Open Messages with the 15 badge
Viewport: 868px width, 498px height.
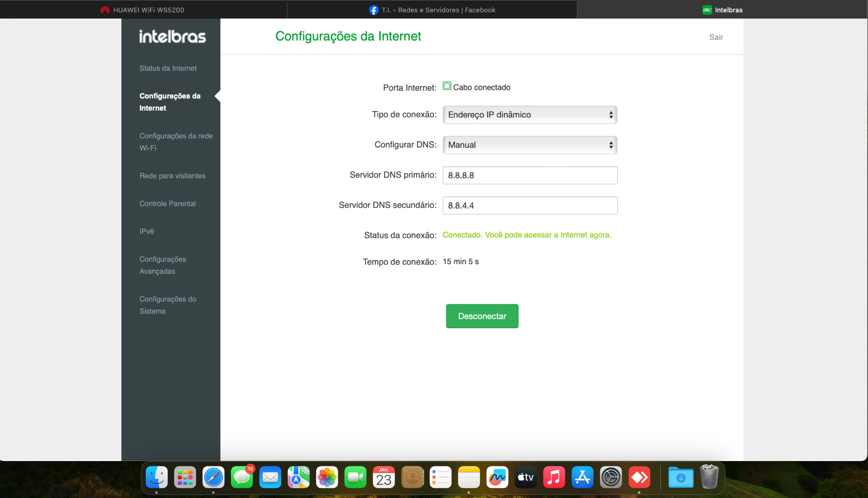[242, 477]
